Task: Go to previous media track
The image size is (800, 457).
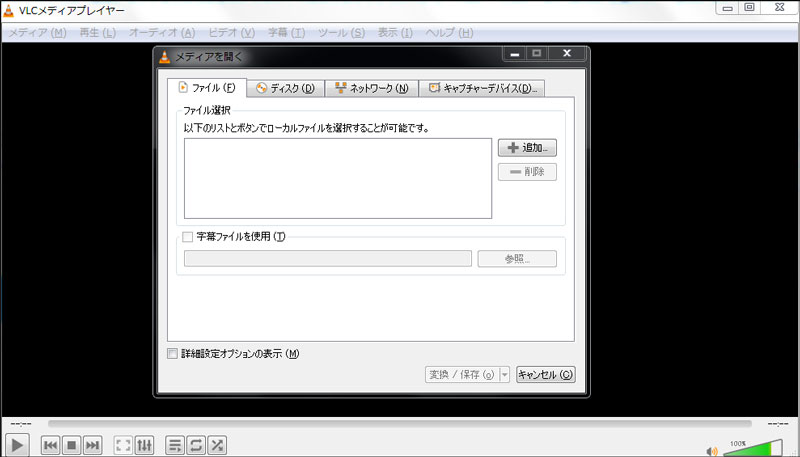Action: pos(51,445)
